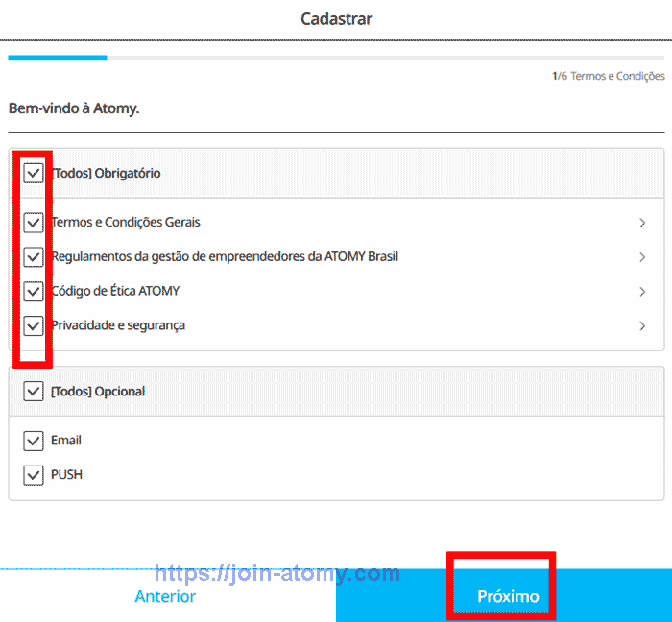
Task: Expand Regulamentos da gestão de empreendedores chevron
Action: click(x=642, y=257)
